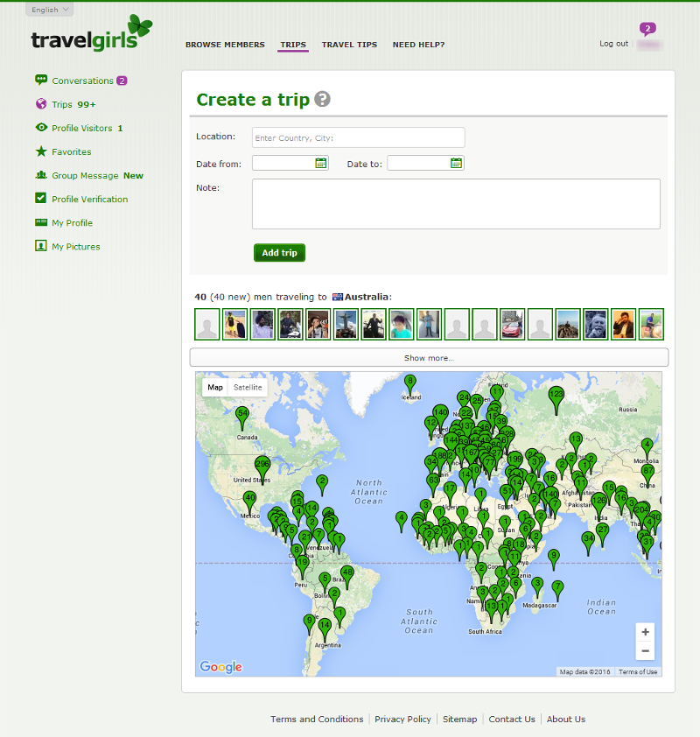Click the Favorites star icon

click(x=41, y=151)
